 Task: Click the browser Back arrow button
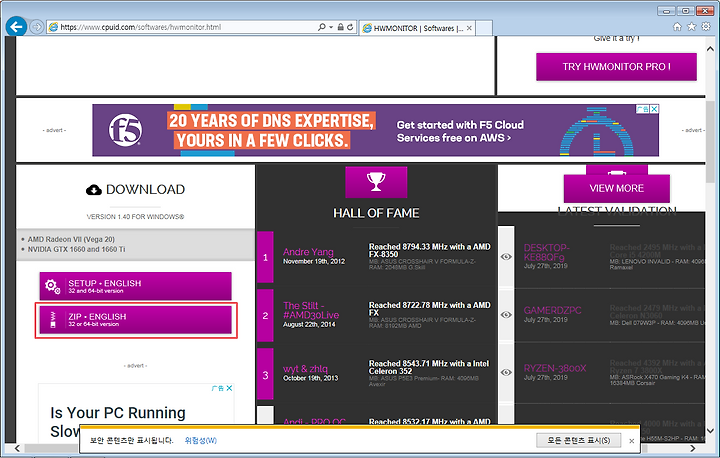17,27
